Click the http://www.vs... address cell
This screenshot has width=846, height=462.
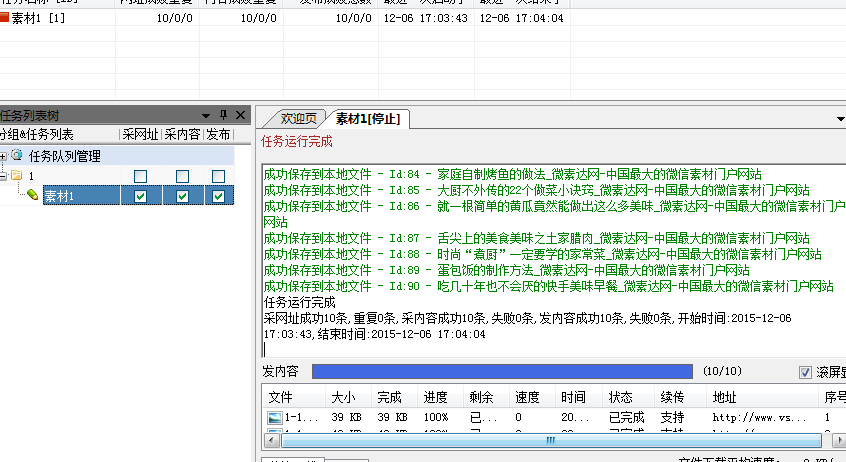pyautogui.click(x=759, y=417)
